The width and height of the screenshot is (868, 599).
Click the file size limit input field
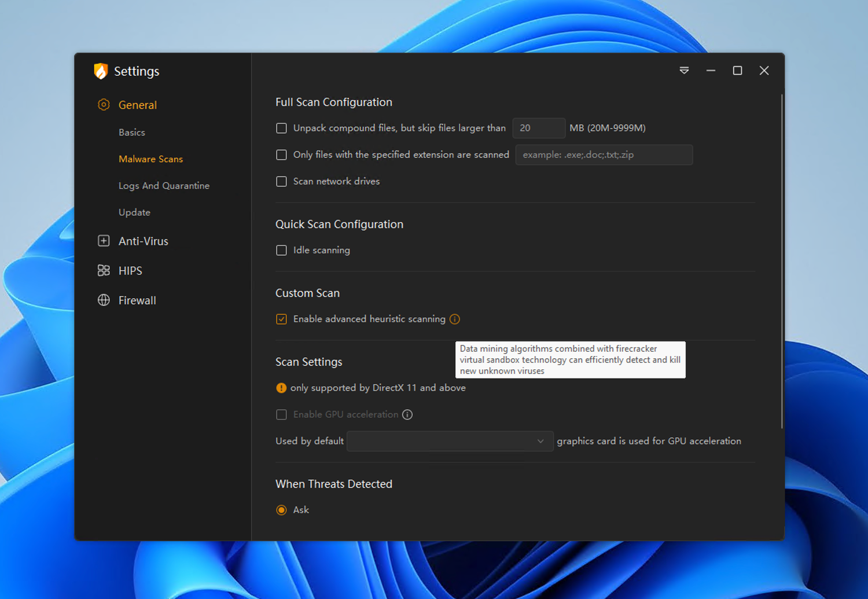(539, 128)
